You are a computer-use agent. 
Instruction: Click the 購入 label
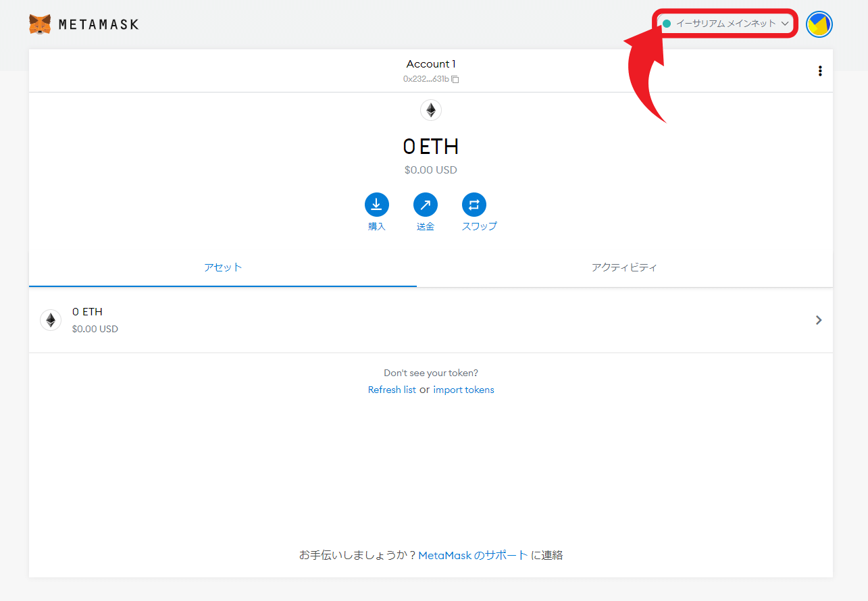(x=377, y=227)
